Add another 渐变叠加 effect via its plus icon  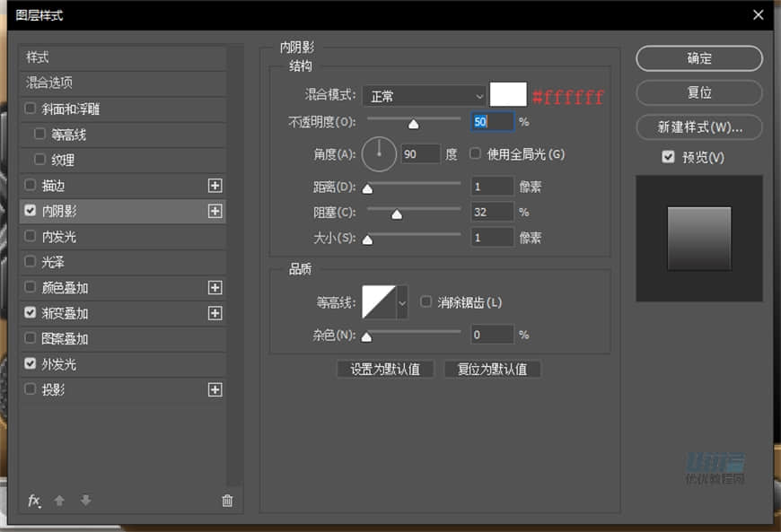pyautogui.click(x=215, y=313)
